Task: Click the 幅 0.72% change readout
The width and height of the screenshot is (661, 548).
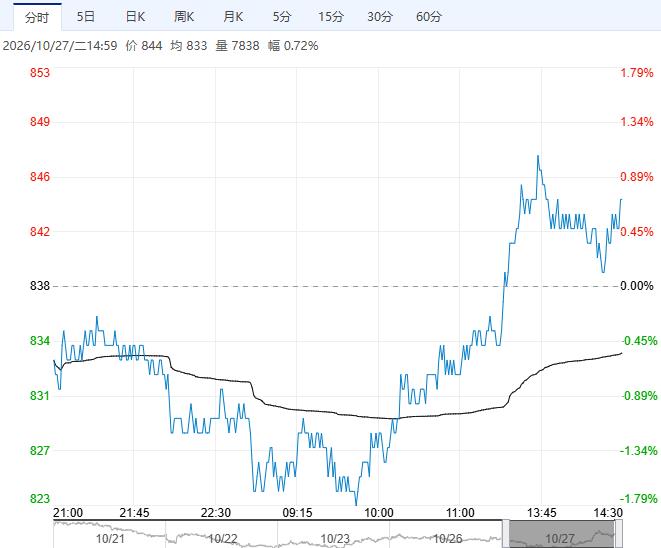Action: click(x=293, y=46)
